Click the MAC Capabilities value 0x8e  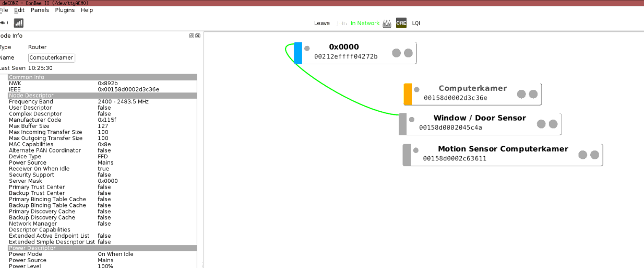(105, 144)
